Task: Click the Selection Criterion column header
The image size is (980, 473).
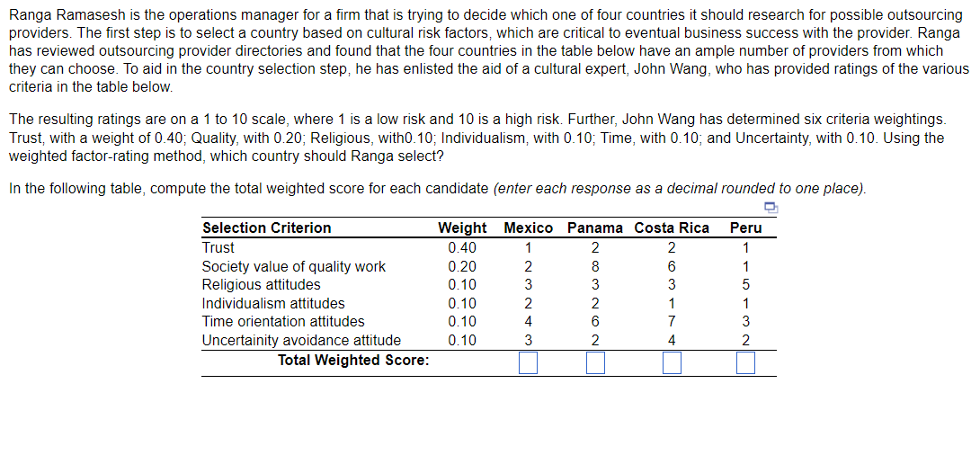Action: [x=267, y=228]
